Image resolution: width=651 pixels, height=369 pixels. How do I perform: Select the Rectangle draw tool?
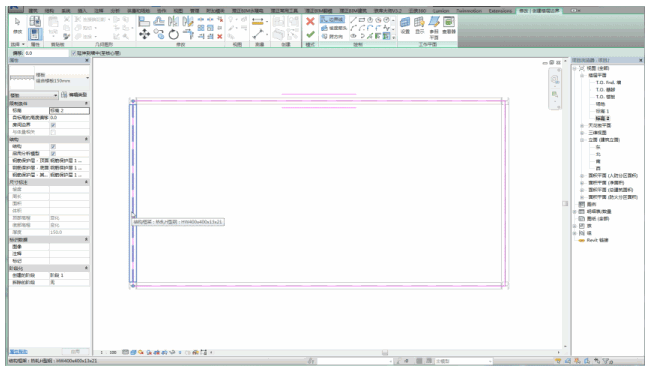pyautogui.click(x=362, y=20)
